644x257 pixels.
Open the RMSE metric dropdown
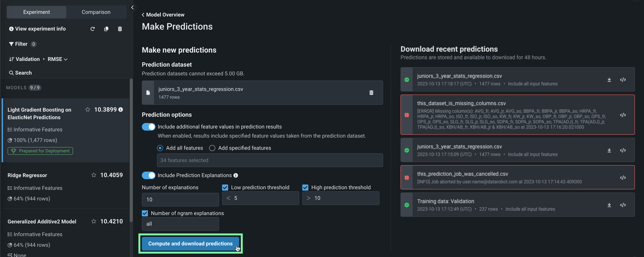tap(57, 59)
